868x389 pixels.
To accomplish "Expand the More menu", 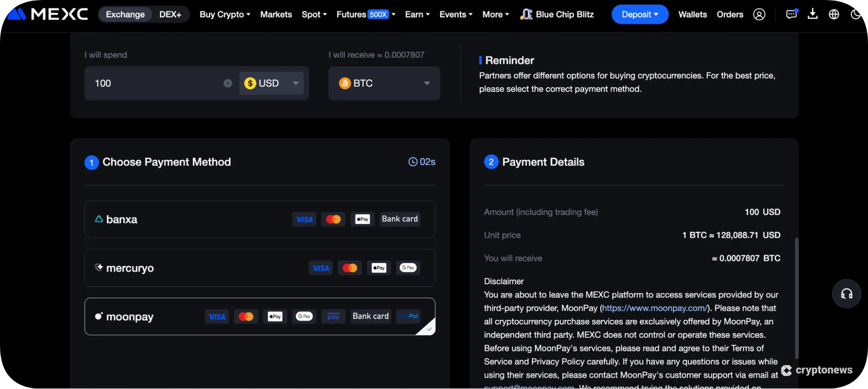I will [x=496, y=14].
